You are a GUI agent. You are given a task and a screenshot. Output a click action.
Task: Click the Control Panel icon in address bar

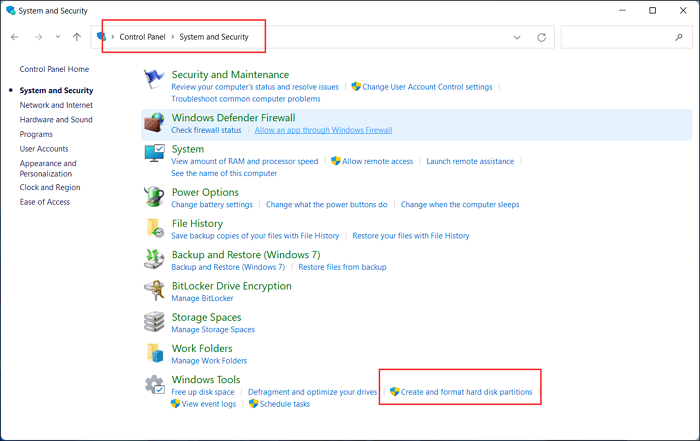pyautogui.click(x=101, y=37)
